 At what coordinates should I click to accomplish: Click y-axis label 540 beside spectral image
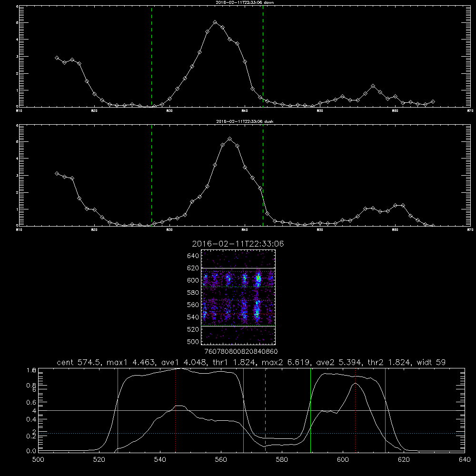(x=193, y=317)
